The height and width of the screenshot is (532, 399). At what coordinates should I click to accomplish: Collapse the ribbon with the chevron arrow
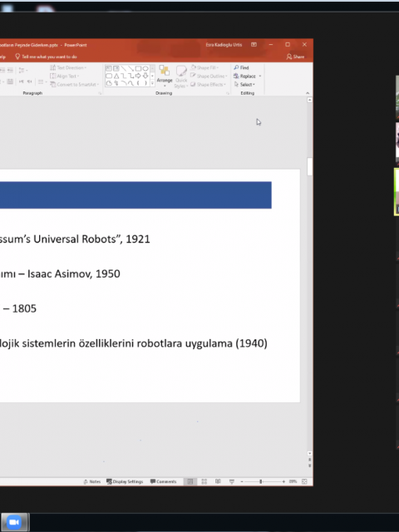pos(308,93)
